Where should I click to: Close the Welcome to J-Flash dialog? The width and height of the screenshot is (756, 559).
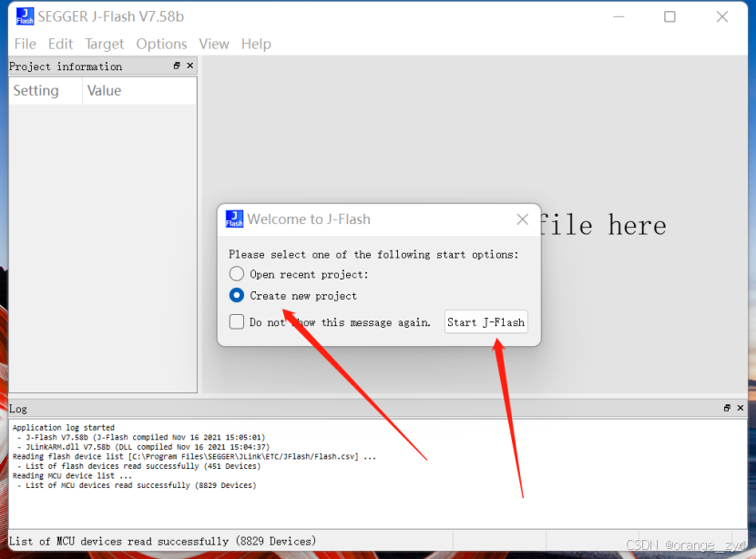[522, 219]
